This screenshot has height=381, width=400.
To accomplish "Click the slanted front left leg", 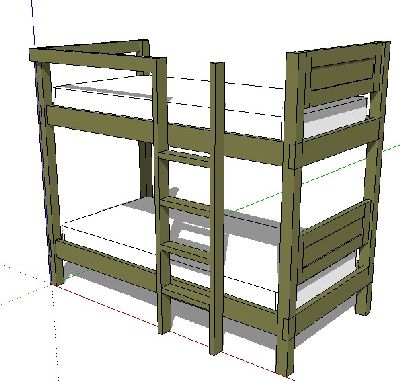I will click(x=50, y=173).
